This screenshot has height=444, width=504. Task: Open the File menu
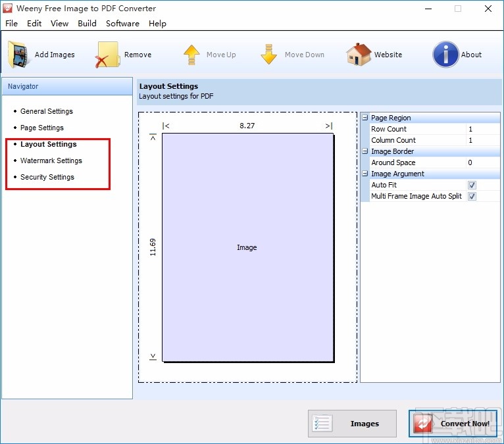click(x=12, y=24)
